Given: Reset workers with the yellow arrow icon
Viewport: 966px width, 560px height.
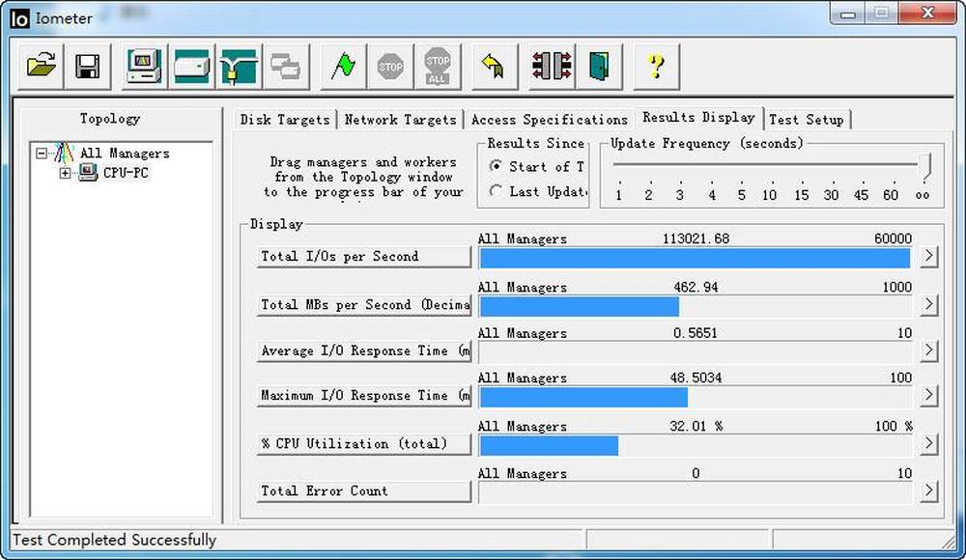Looking at the screenshot, I should 495,66.
